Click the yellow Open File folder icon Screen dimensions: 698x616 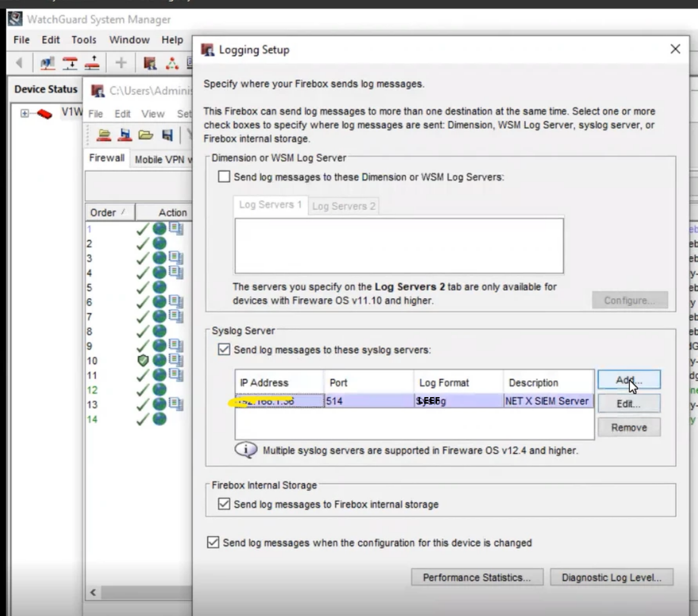click(x=146, y=135)
